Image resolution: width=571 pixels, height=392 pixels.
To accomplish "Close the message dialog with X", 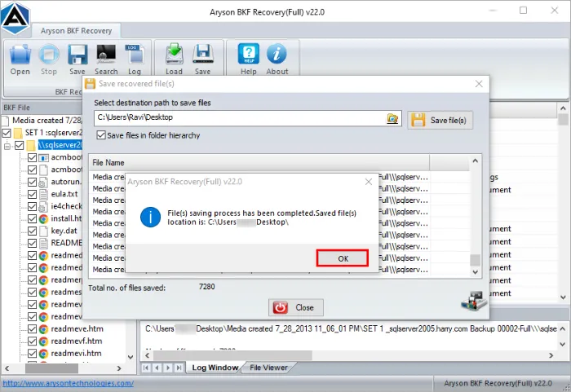I will click(x=369, y=182).
